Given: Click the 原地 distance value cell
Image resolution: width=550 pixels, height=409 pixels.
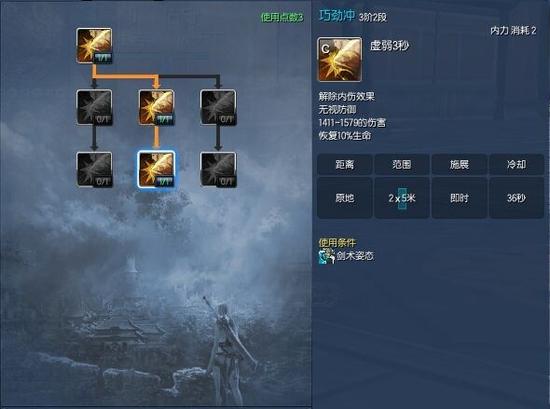Looking at the screenshot, I should point(344,198).
